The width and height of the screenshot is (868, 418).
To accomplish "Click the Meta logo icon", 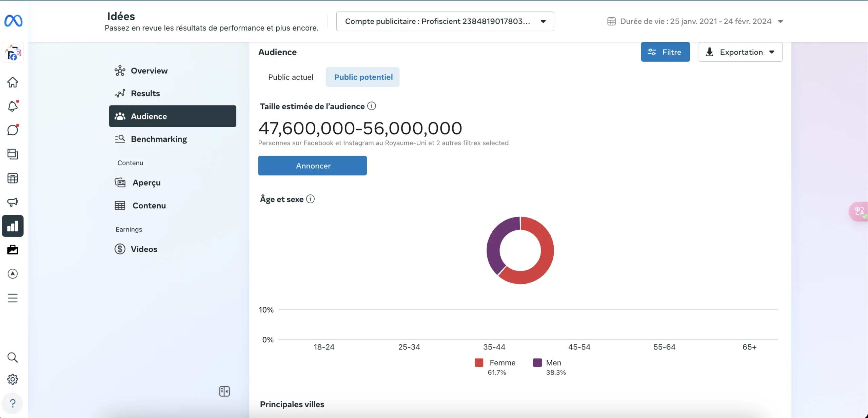I will tap(13, 21).
